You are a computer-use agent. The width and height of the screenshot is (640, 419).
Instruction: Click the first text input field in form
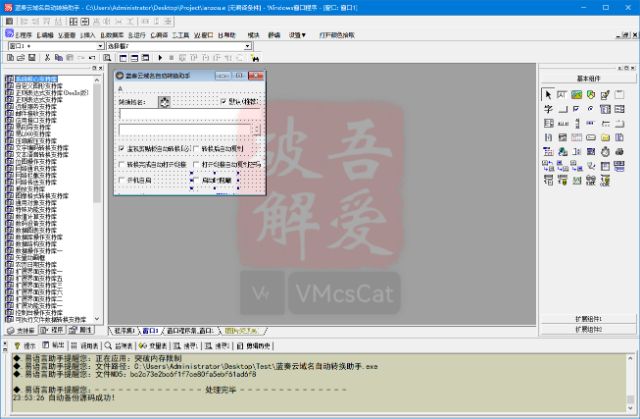tap(189, 115)
